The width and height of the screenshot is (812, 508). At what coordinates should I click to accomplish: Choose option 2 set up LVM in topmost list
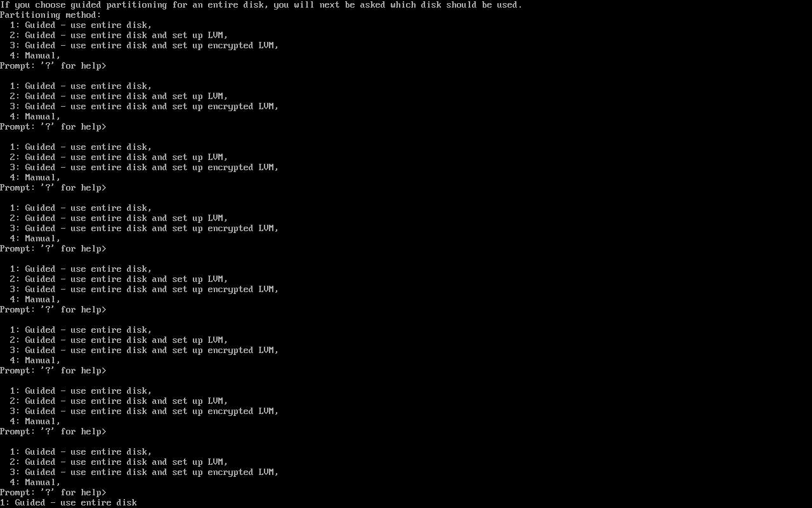pyautogui.click(x=119, y=35)
